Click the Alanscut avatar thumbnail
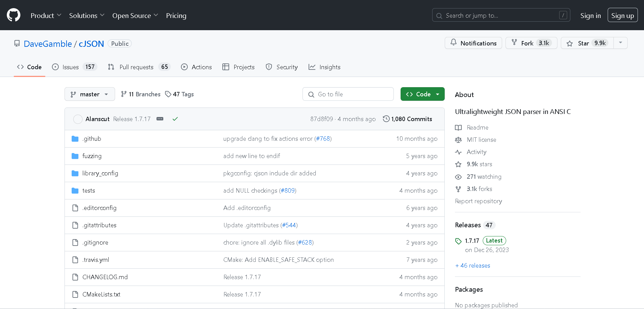 pyautogui.click(x=78, y=119)
